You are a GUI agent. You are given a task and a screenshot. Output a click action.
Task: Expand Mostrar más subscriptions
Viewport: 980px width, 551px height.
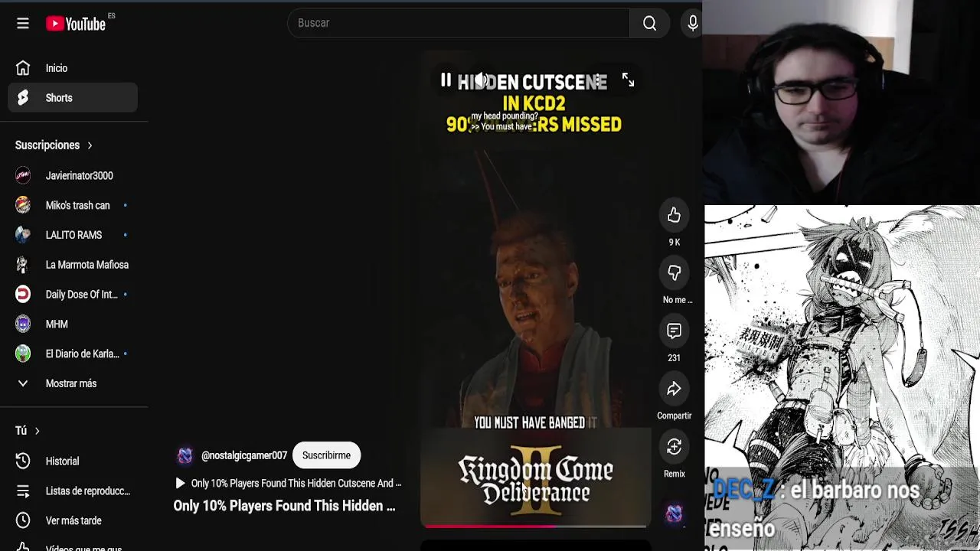(73, 383)
